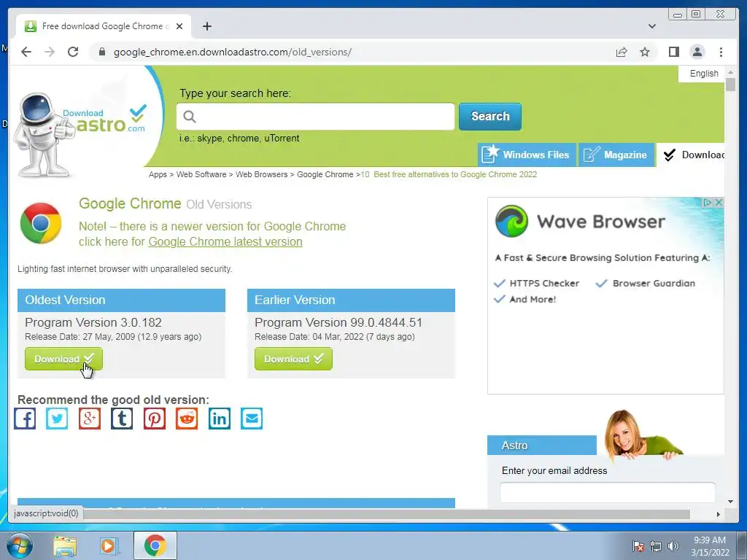
Task: Focus the site search box
Action: pos(315,116)
